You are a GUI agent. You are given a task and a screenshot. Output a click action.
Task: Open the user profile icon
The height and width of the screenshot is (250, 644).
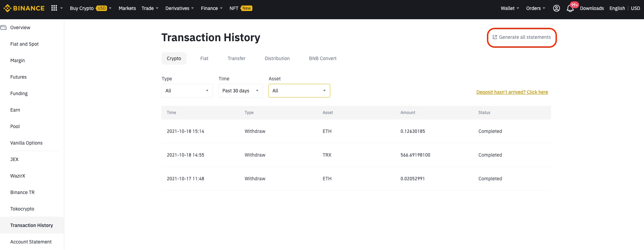point(557,8)
